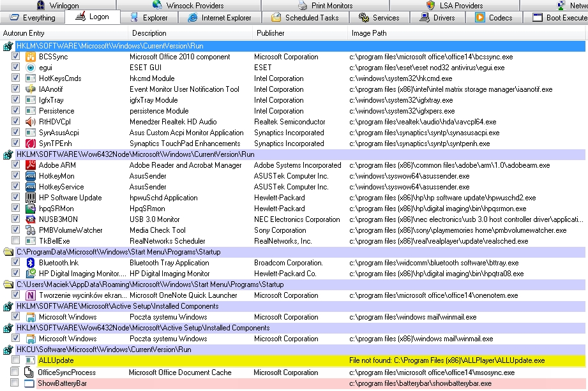588x391 pixels.
Task: Open the Internet Explorer tab
Action: pos(220,18)
